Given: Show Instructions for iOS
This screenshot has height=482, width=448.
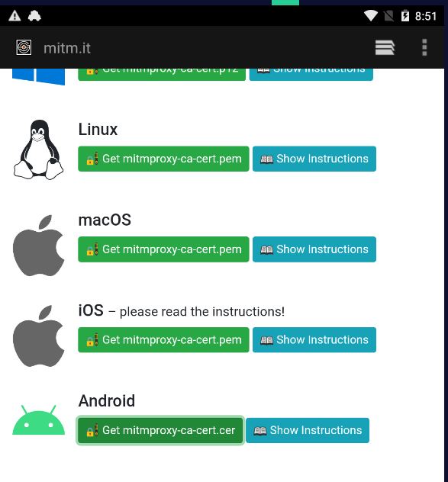Looking at the screenshot, I should coord(314,339).
